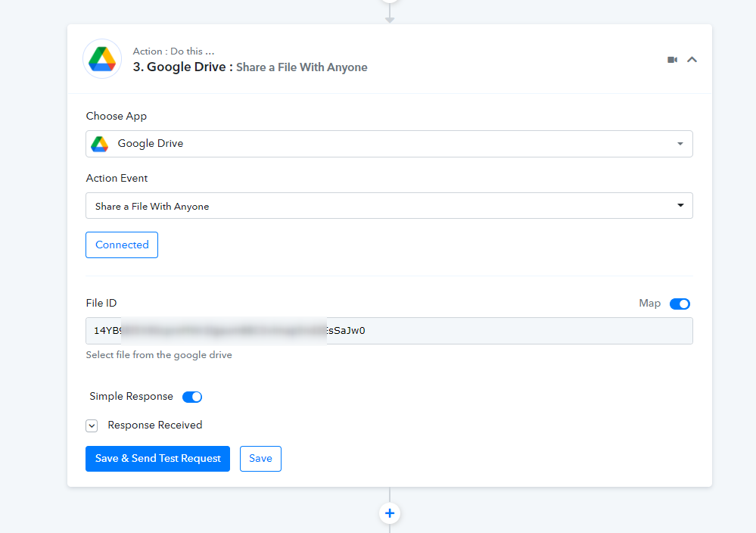The width and height of the screenshot is (756, 533).
Task: Click the step title Share a File With Anyone
Action: click(302, 67)
